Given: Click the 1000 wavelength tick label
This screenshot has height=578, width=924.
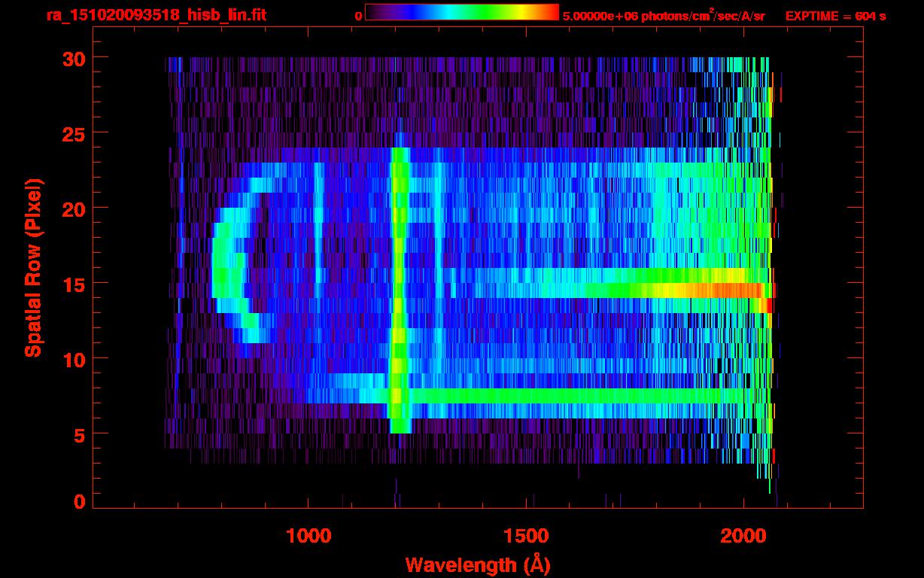Looking at the screenshot, I should click(309, 536).
